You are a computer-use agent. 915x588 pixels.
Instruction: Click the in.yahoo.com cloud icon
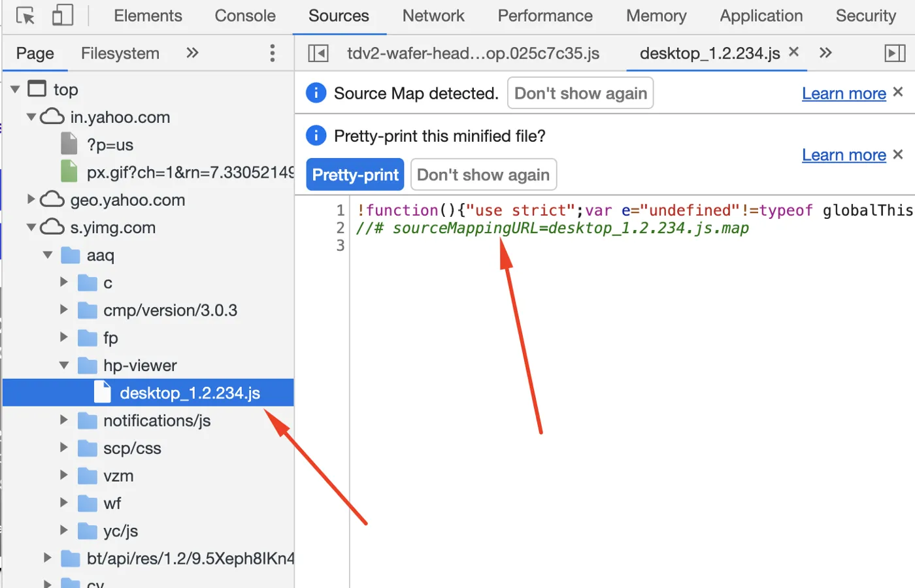coord(52,116)
